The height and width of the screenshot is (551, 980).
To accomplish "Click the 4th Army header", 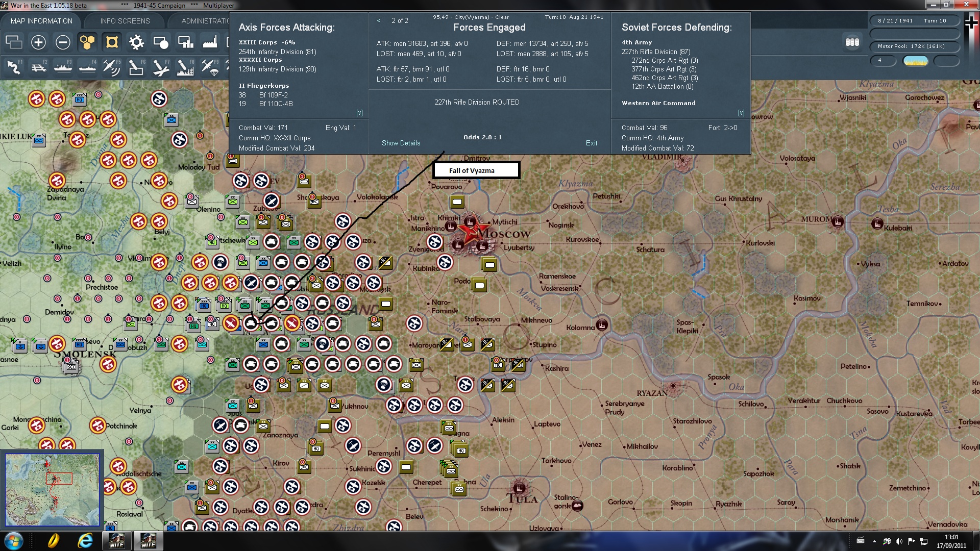I will 636,43.
